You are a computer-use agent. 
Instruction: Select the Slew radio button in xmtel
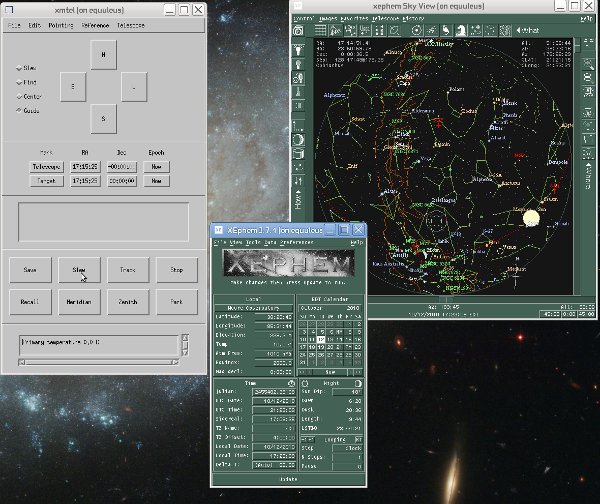pyautogui.click(x=19, y=68)
